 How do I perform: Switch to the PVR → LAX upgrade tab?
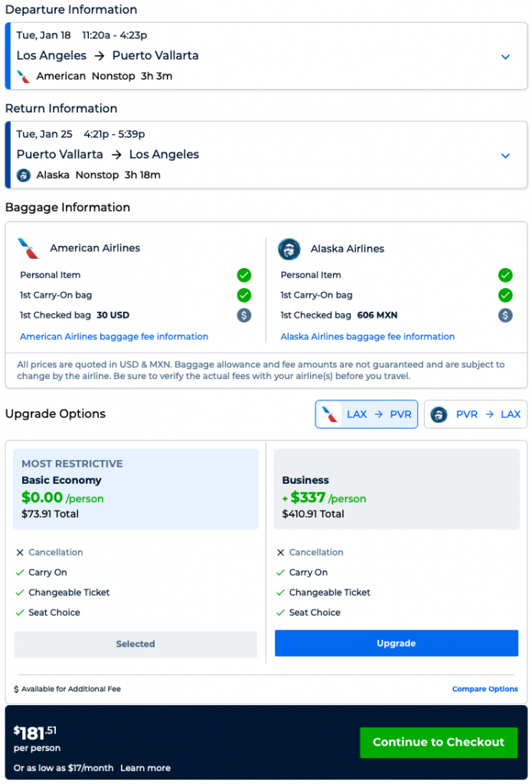pos(475,414)
